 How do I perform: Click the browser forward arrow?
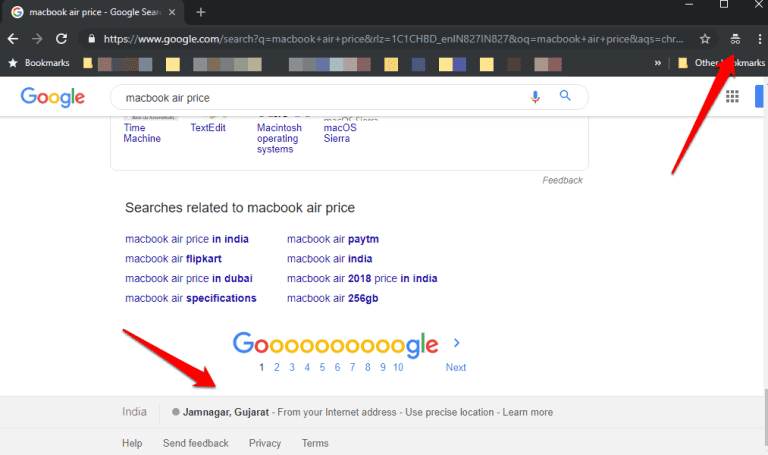coord(37,39)
